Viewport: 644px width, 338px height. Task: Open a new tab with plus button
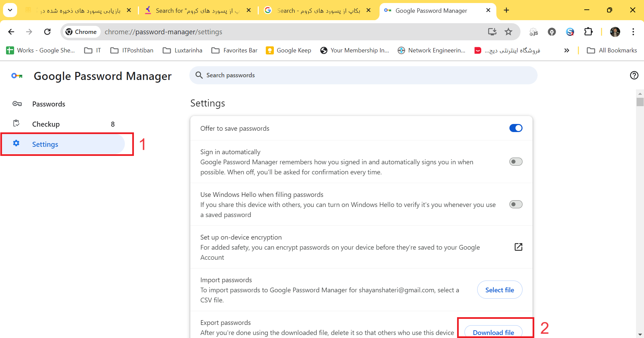(506, 10)
